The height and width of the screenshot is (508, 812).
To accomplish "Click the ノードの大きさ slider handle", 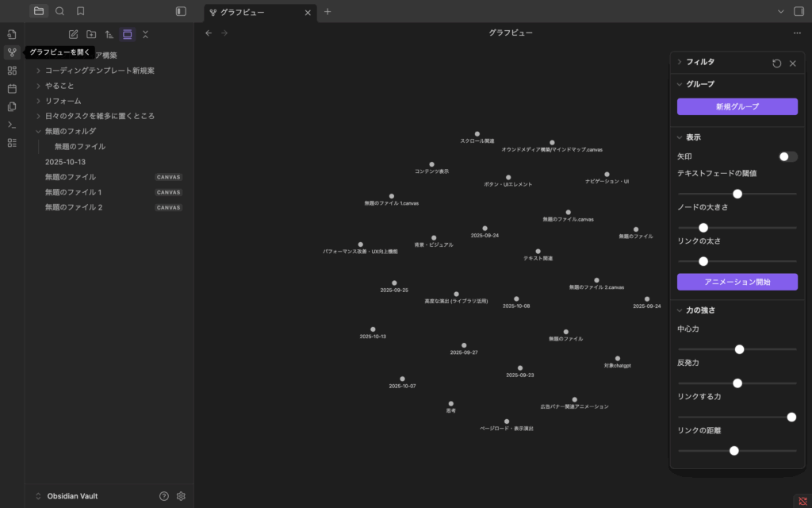I will (x=703, y=228).
